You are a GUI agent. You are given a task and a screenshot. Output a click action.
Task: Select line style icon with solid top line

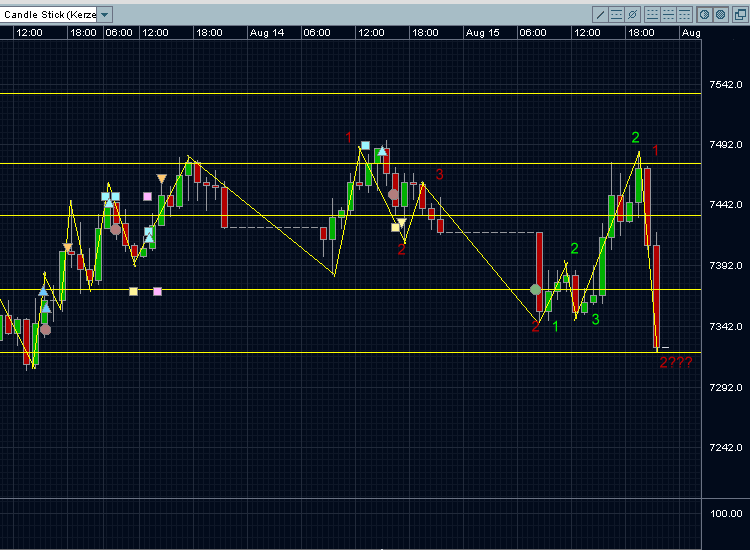[x=684, y=14]
